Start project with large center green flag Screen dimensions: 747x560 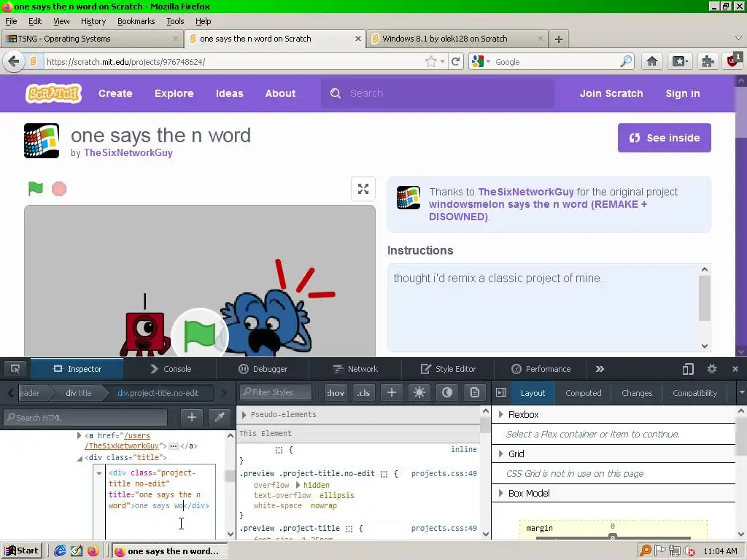pos(200,336)
